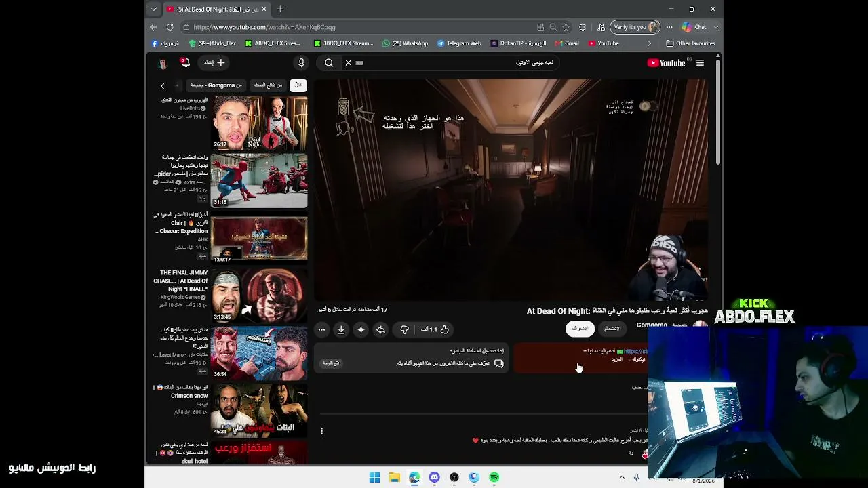Click the page vertical scrollbar
868x488 pixels.
[x=719, y=112]
